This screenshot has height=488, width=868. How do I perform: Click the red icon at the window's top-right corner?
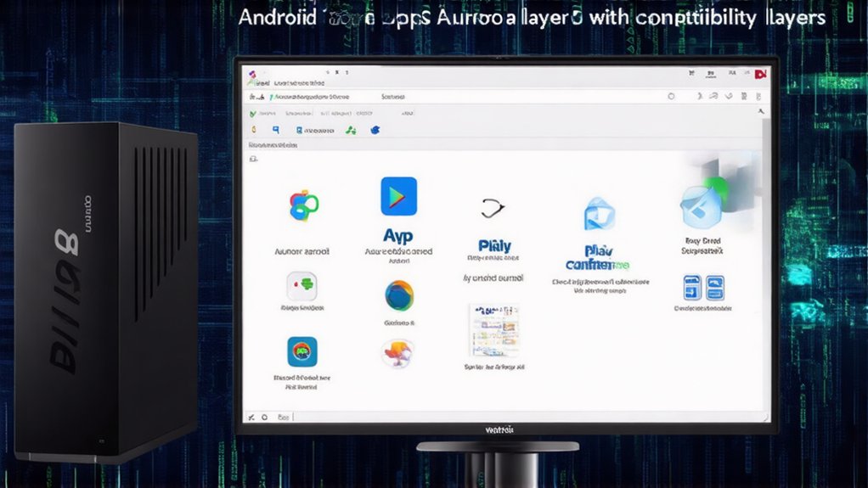(761, 74)
